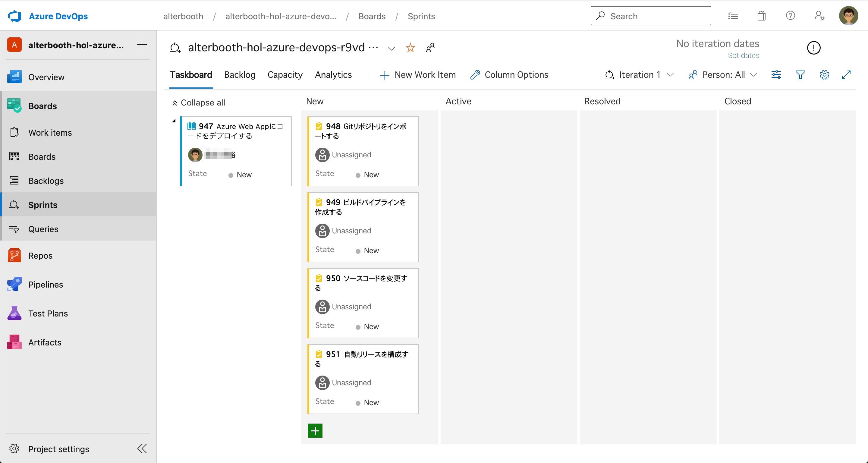
Task: Open help question mark icon
Action: [790, 16]
